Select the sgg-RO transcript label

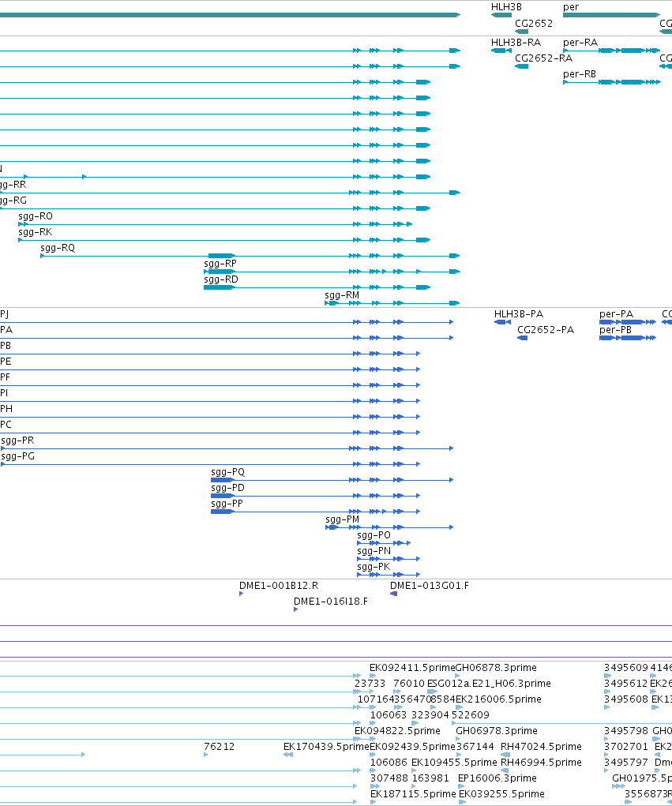(36, 216)
